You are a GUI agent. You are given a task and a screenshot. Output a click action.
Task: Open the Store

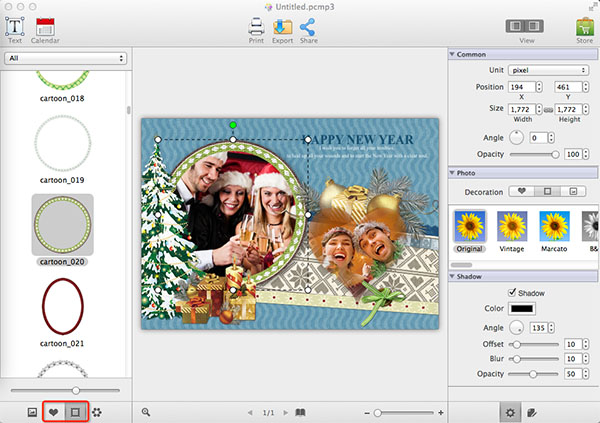pyautogui.click(x=584, y=27)
